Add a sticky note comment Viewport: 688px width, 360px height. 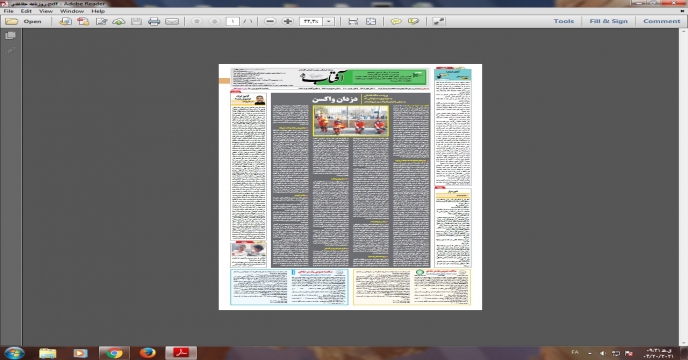click(396, 21)
